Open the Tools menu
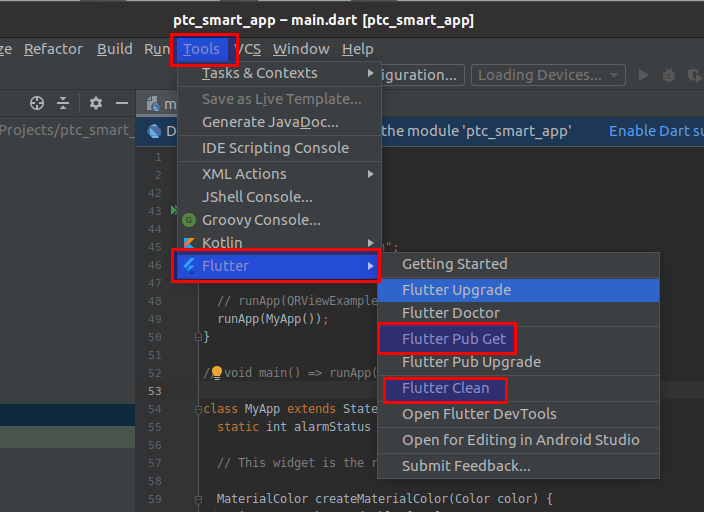Image resolution: width=704 pixels, height=512 pixels. (x=201, y=49)
